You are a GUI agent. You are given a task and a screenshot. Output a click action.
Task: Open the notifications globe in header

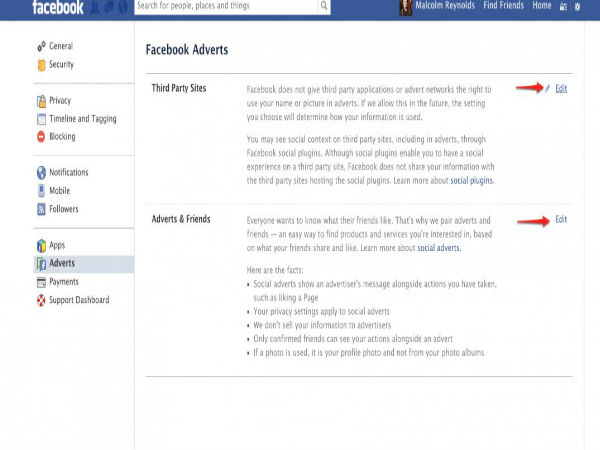[123, 7]
